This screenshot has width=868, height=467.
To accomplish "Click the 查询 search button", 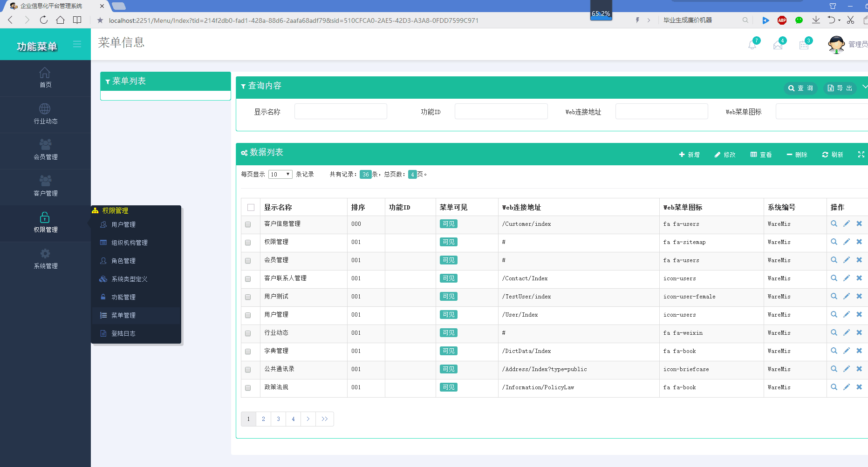I will click(x=800, y=88).
